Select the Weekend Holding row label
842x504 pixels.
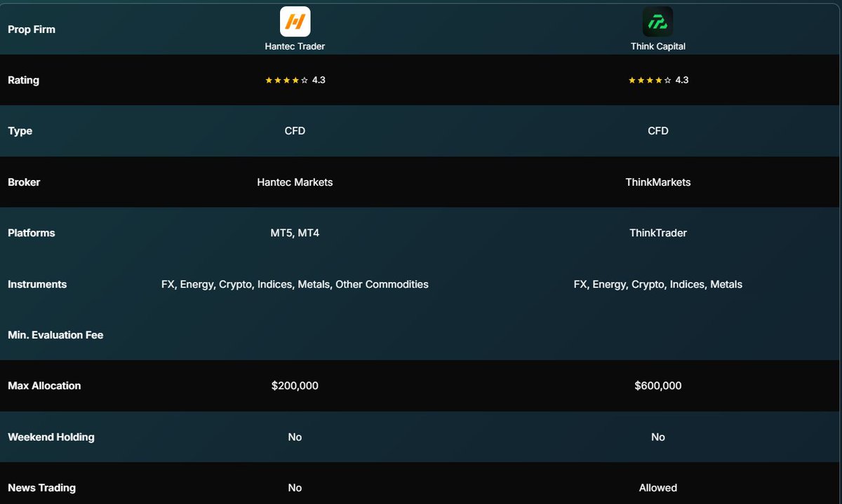tap(51, 437)
